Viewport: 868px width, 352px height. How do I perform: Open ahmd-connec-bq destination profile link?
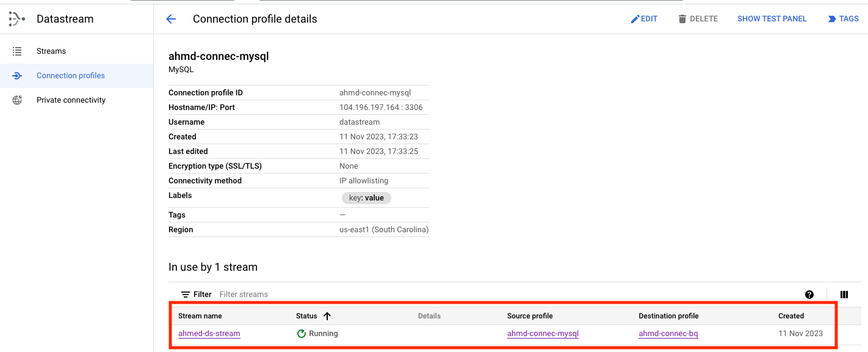(668, 334)
